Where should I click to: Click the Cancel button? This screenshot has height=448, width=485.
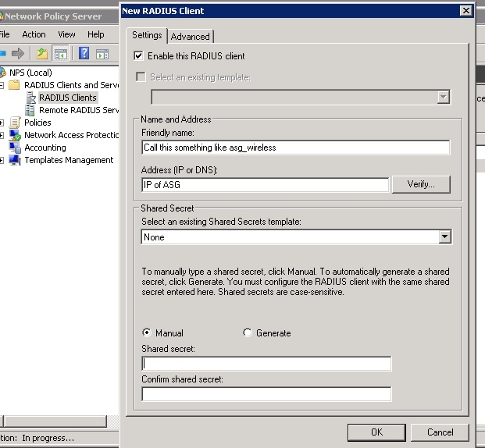coord(440,432)
